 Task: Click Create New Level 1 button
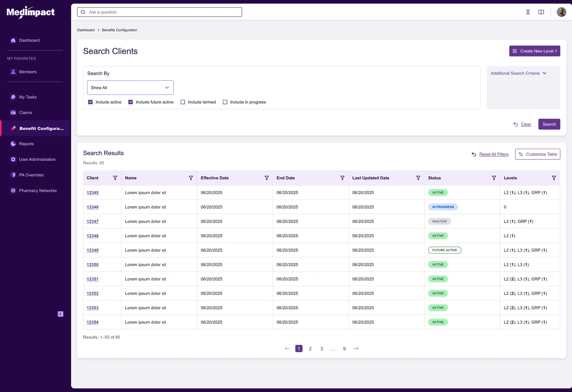[534, 51]
